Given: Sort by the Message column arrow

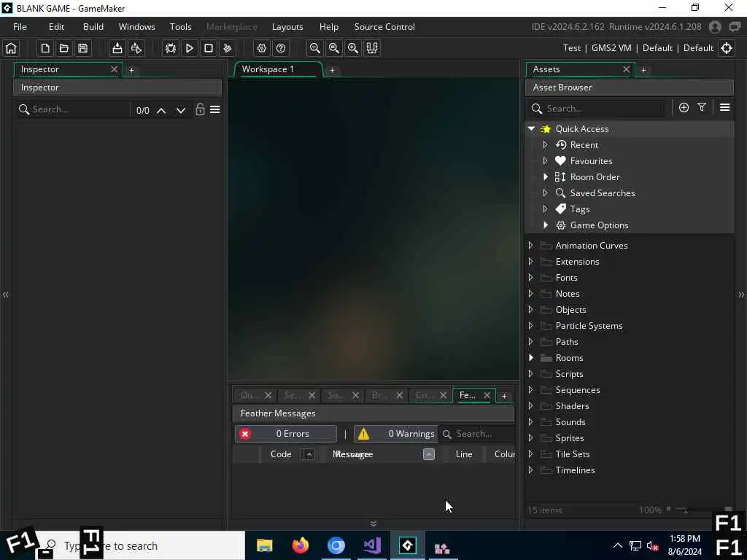Looking at the screenshot, I should (429, 454).
